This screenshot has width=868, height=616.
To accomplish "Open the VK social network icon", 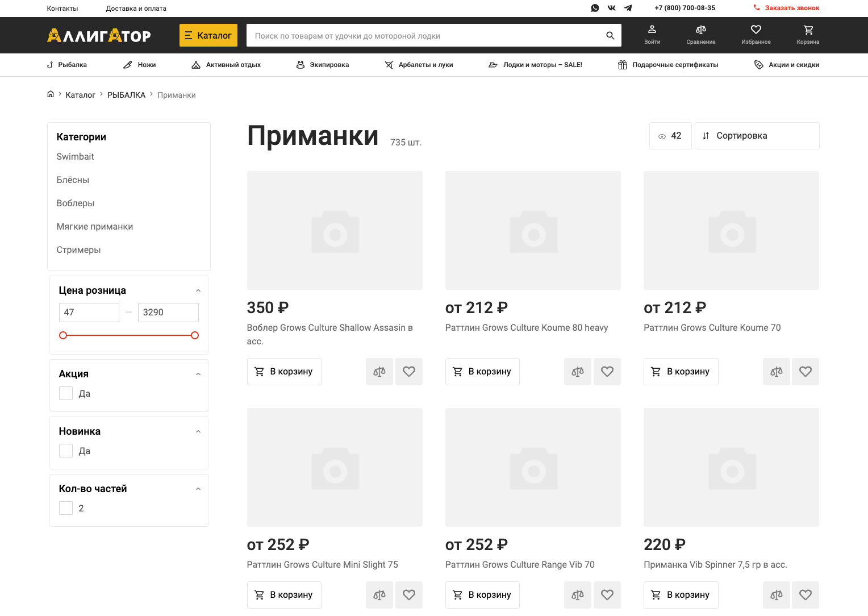I will pos(611,8).
